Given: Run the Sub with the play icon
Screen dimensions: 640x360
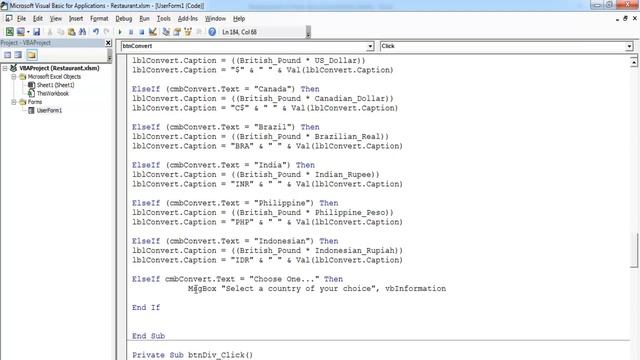Looking at the screenshot, I should pyautogui.click(x=120, y=32).
